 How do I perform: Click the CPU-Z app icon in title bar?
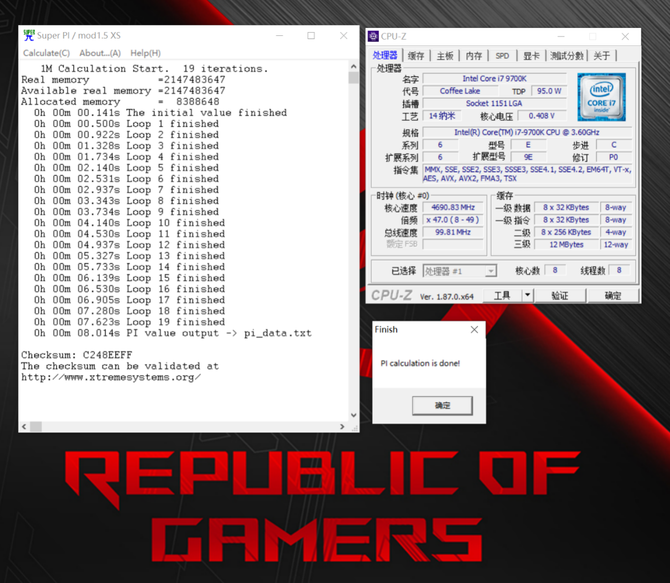coord(373,36)
